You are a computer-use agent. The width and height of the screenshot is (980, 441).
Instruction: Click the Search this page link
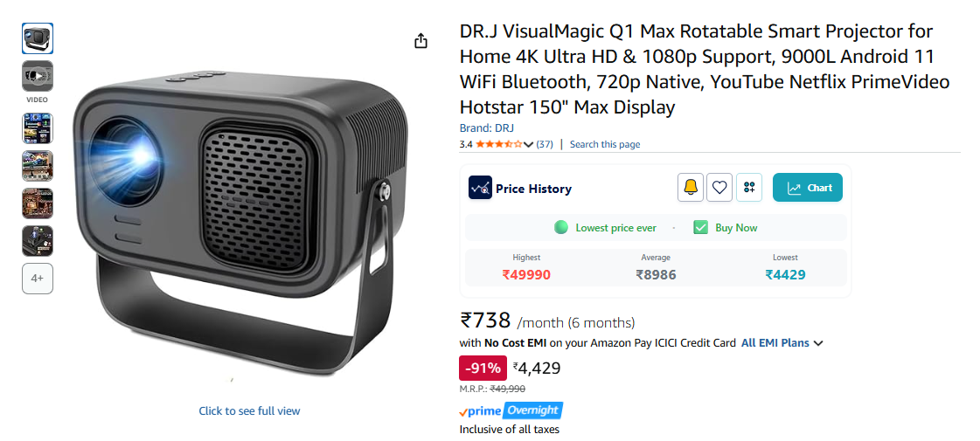(x=605, y=144)
